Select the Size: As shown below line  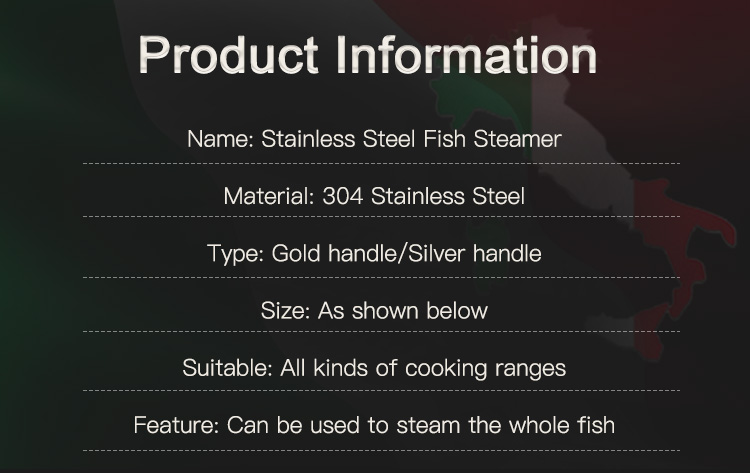(374, 310)
